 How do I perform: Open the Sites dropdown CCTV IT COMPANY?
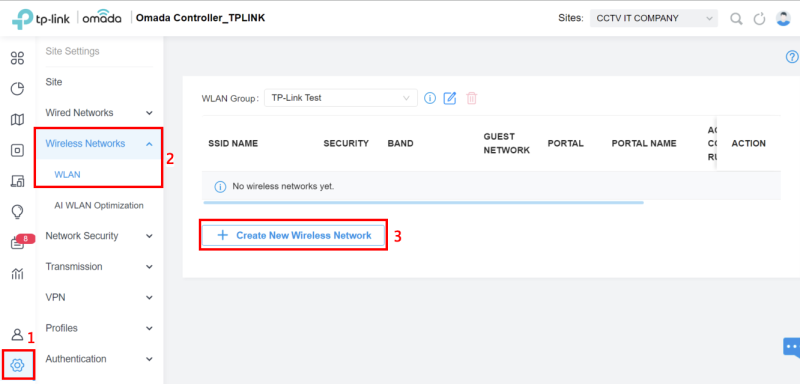click(654, 18)
